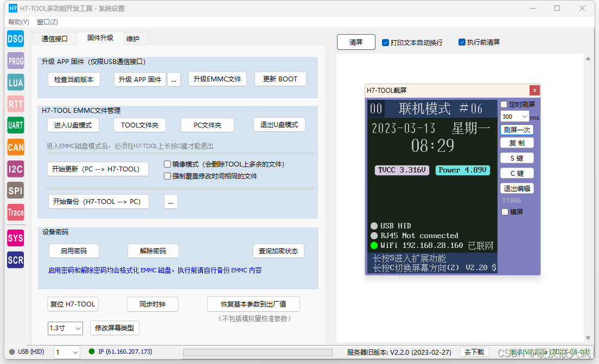Open the DSO oscilloscope sidebar icon
Screen dimensions: 599x364
[15, 39]
